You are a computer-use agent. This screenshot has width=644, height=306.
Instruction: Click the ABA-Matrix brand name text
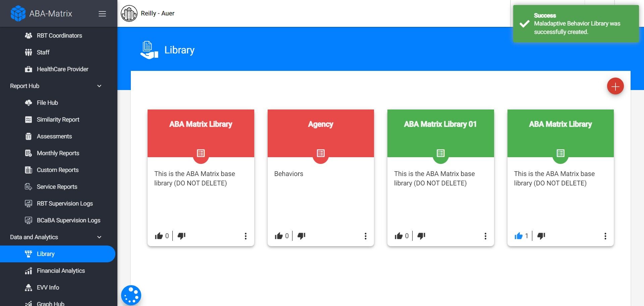click(51, 13)
